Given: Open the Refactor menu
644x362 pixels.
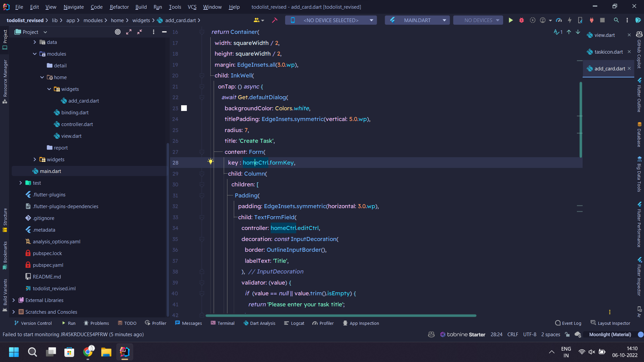Looking at the screenshot, I should [119, 7].
